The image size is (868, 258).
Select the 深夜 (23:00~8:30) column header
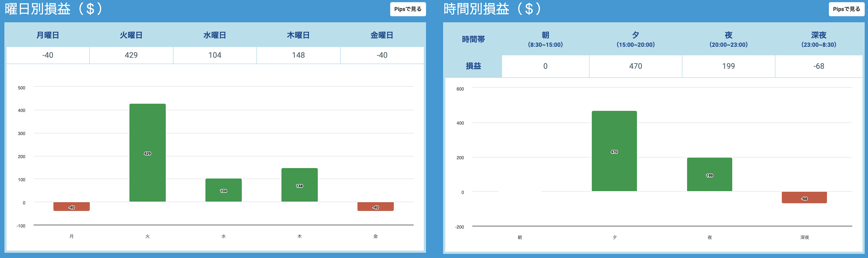819,39
